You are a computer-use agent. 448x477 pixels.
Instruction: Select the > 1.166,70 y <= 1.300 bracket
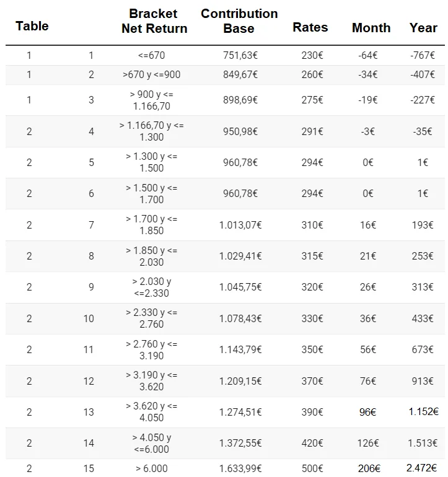pyautogui.click(x=152, y=131)
